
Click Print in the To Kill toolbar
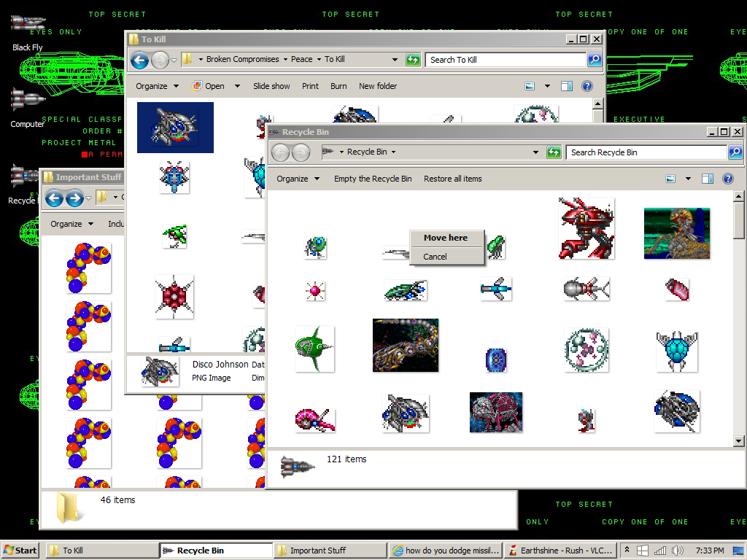pyautogui.click(x=310, y=86)
